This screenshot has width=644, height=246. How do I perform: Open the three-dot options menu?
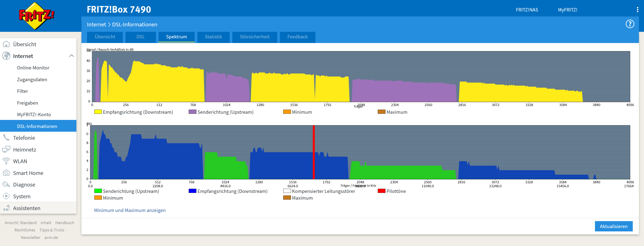point(637,10)
